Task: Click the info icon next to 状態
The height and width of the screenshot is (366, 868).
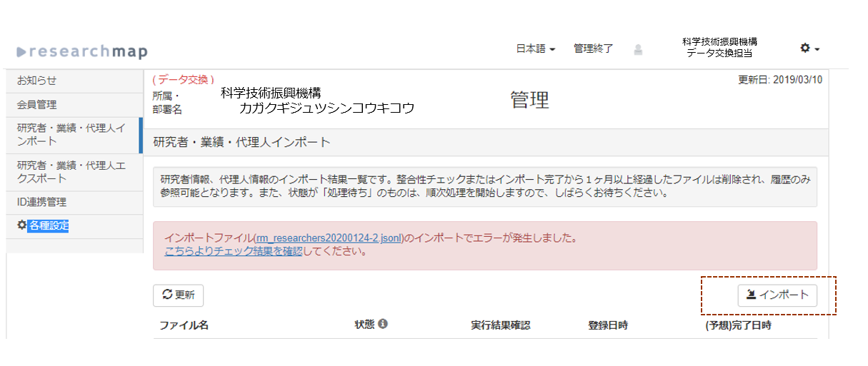Action: 383,324
